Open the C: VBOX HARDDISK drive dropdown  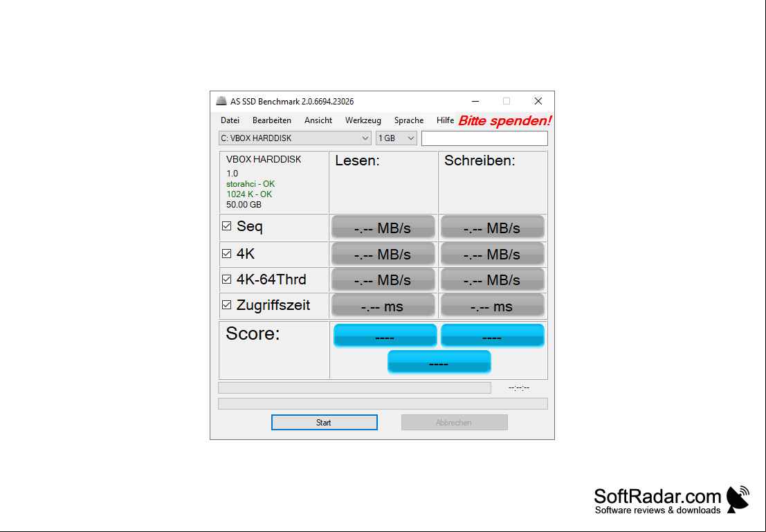pos(295,138)
